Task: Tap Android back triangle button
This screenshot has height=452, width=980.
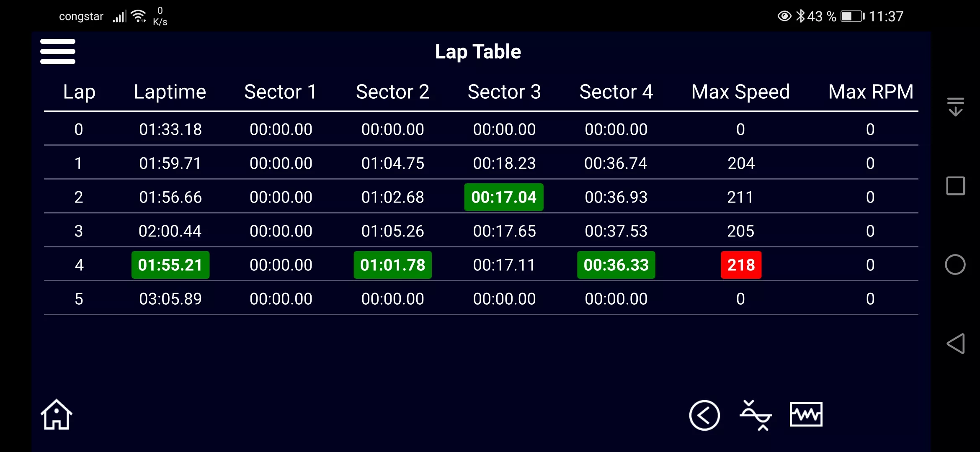Action: pyautogui.click(x=955, y=344)
